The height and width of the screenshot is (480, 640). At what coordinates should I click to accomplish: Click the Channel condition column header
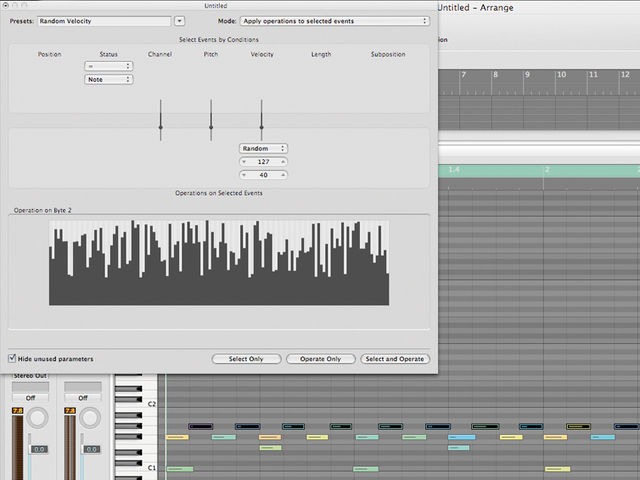(x=160, y=54)
